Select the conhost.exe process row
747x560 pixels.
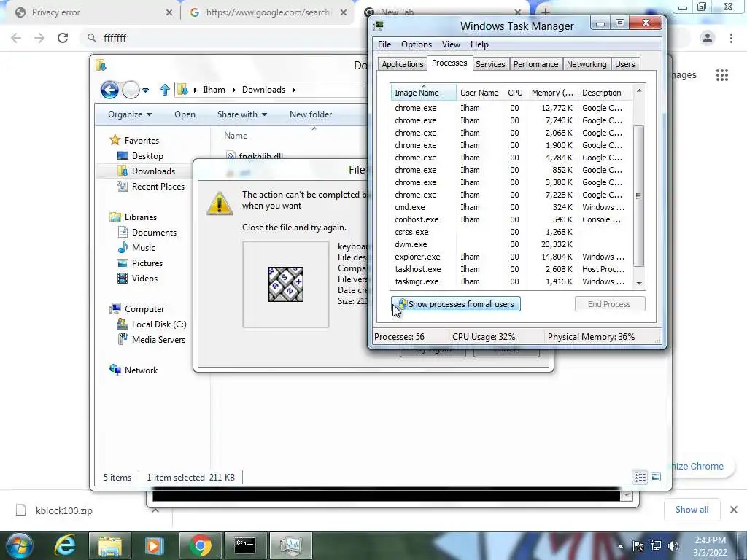[511, 219]
